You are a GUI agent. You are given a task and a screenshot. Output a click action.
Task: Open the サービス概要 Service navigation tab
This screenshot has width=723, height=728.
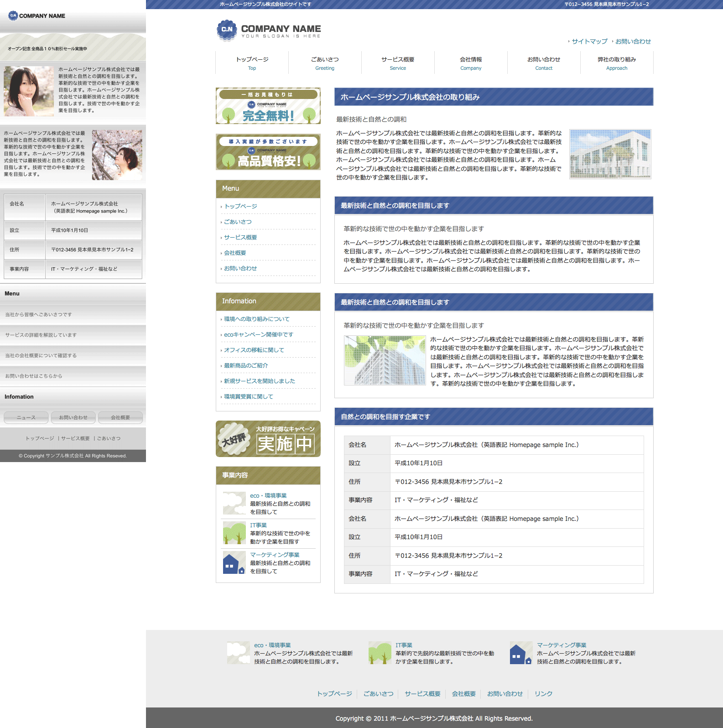398,63
